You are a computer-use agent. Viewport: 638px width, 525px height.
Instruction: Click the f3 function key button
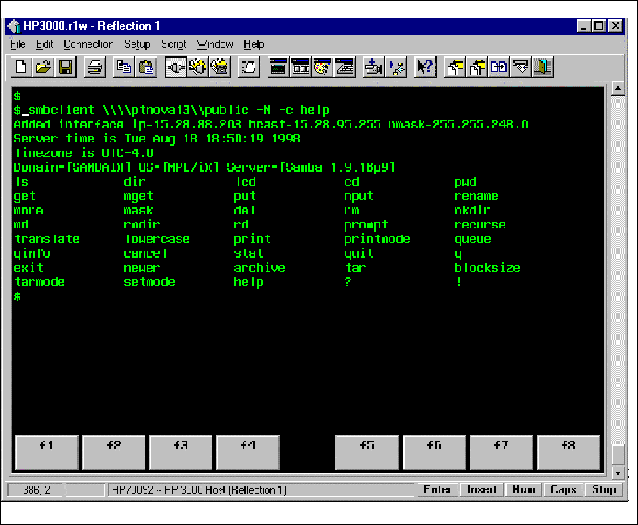click(181, 452)
